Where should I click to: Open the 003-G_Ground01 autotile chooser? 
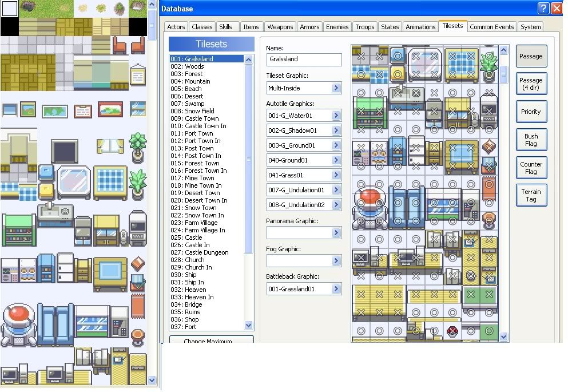tap(336, 145)
